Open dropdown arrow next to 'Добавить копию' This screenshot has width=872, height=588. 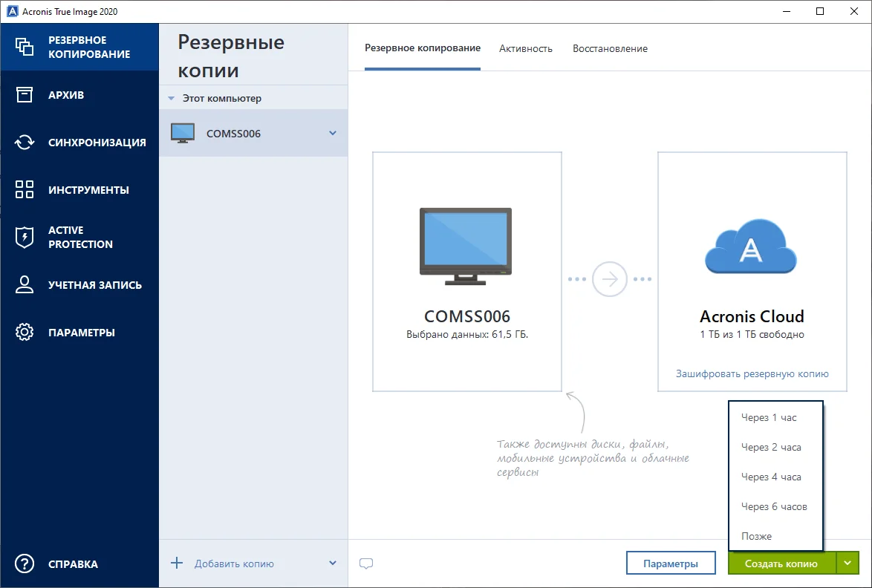tap(333, 563)
